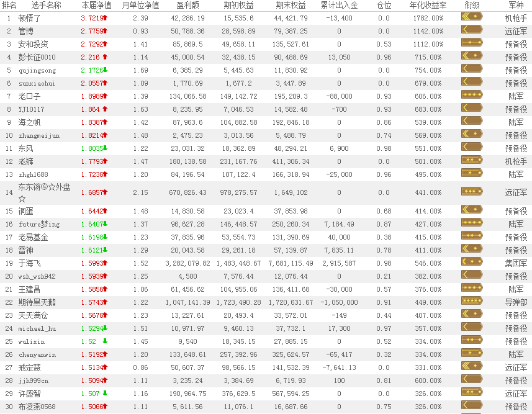
Task: Click the rank badge icon for zhgh1688
Action: click(x=472, y=173)
